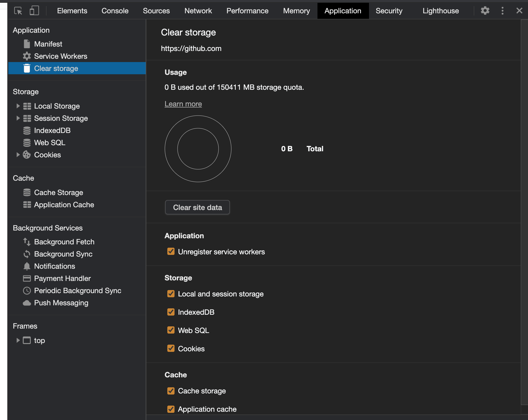Switch to the Elements tab
528x420 pixels.
pos(72,11)
